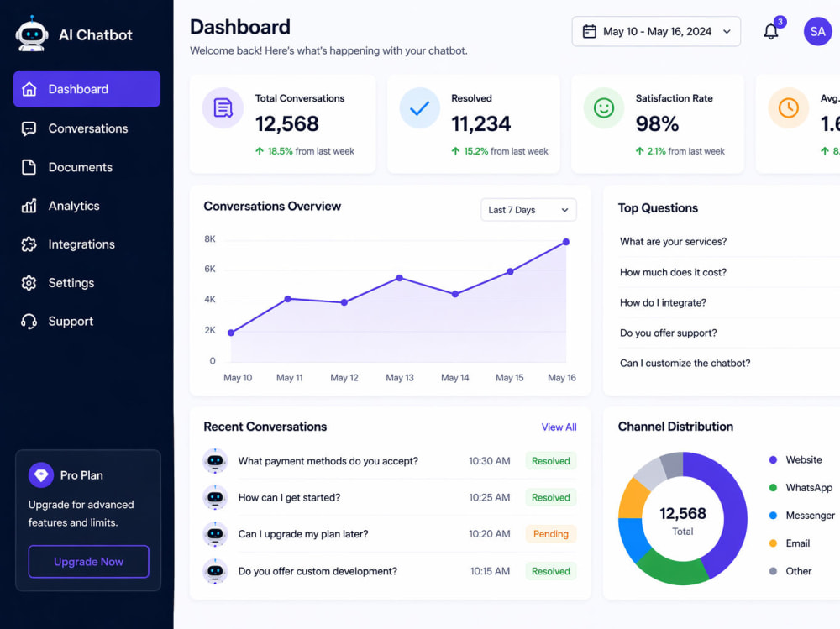The image size is (840, 629).
Task: Select 'How do I integrate?' question
Action: 664,302
